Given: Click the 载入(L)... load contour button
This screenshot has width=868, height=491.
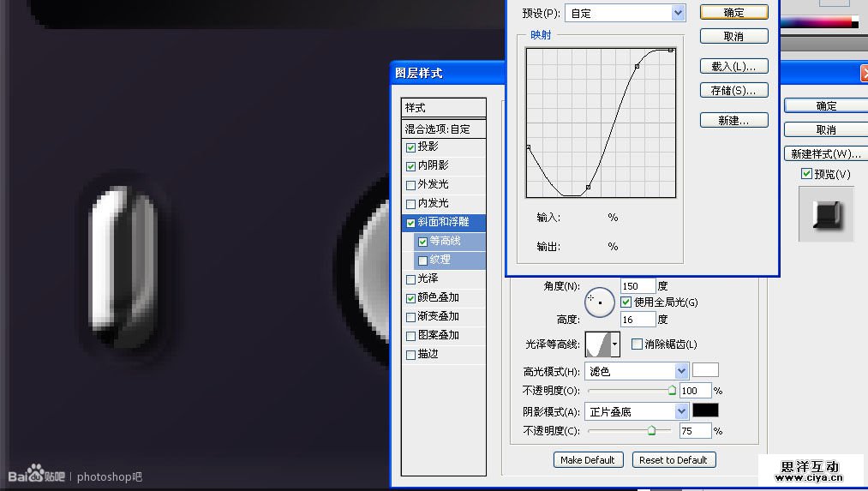Looking at the screenshot, I should tap(733, 67).
